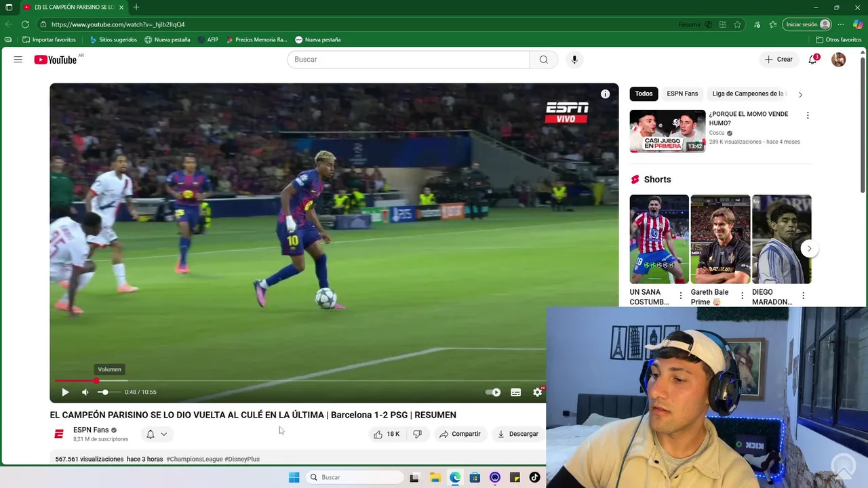Add page to favorites star icon

tap(737, 24)
